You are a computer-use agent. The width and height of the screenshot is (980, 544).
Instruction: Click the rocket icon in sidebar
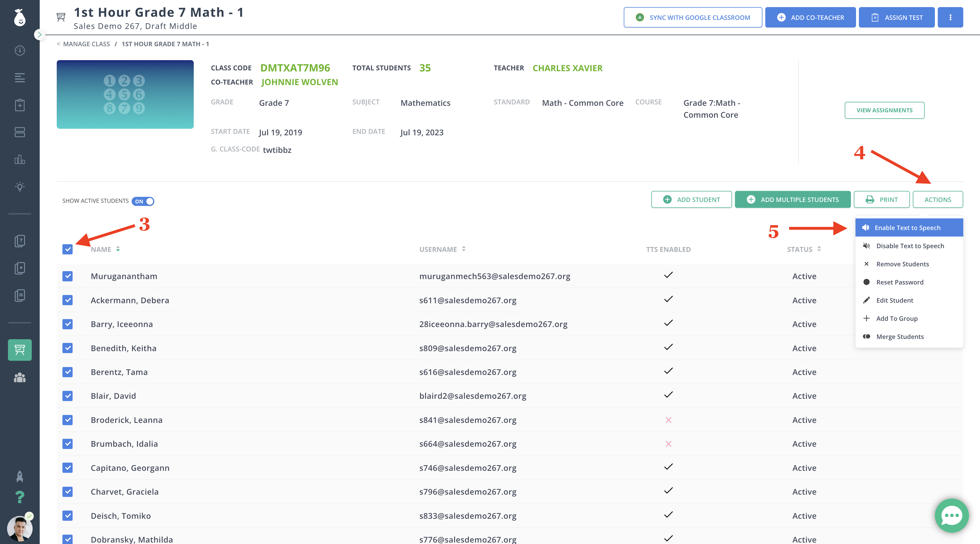point(20,476)
